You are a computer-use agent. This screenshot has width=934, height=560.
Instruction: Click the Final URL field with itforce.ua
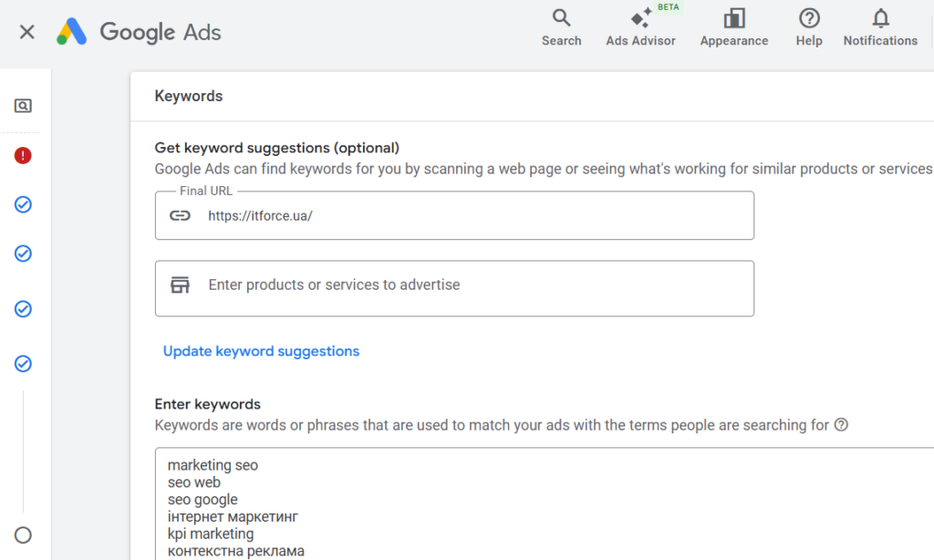click(474, 216)
